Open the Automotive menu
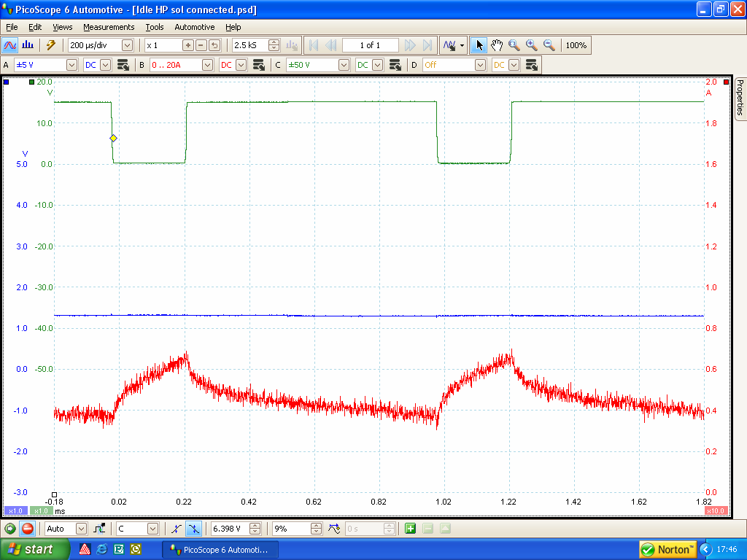Screen dimensions: 747x560 [x=194, y=27]
